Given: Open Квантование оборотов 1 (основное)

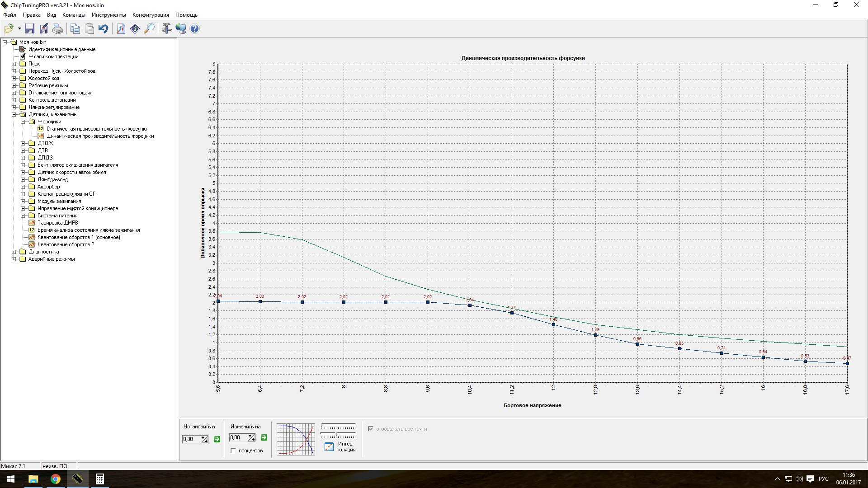Looking at the screenshot, I should (79, 237).
